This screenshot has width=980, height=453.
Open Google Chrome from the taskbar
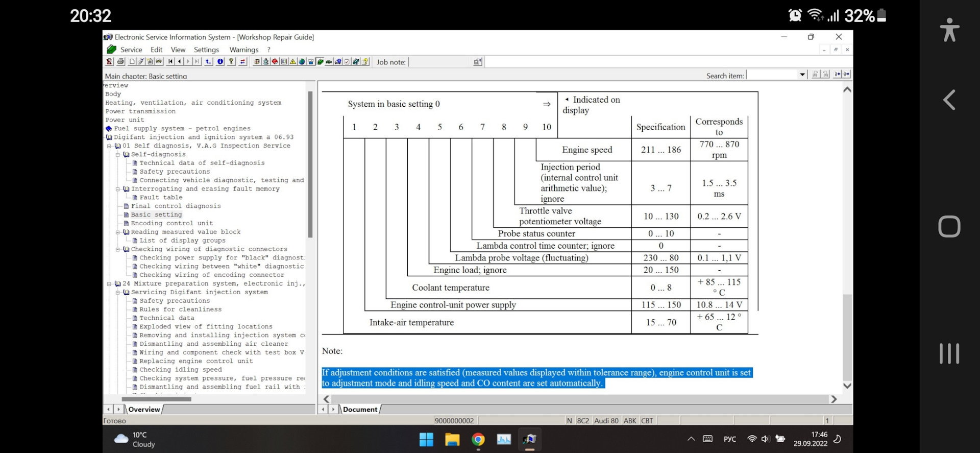(478, 439)
